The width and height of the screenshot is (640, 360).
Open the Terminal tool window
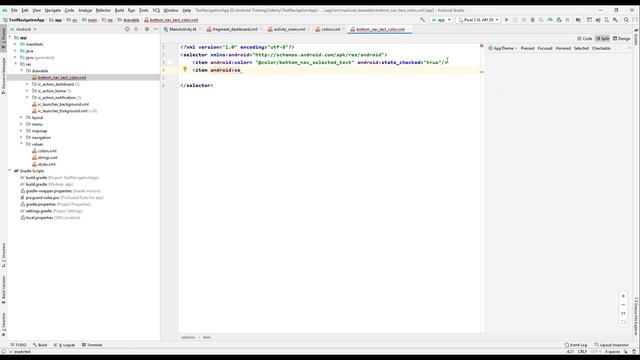(x=92, y=345)
